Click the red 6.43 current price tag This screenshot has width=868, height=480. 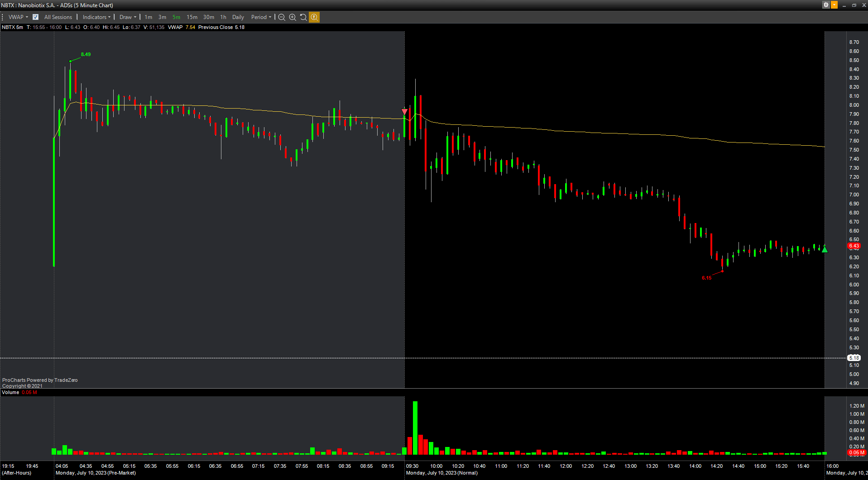click(x=854, y=246)
